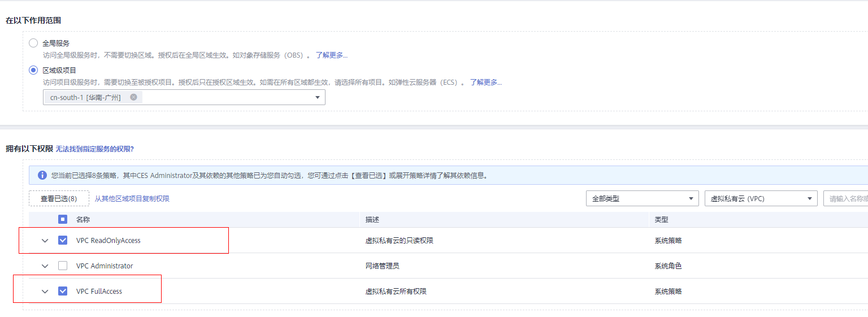Viewport: 868px width, 317px height.
Task: Click 从其他区域项目复制权限 link
Action: (132, 199)
